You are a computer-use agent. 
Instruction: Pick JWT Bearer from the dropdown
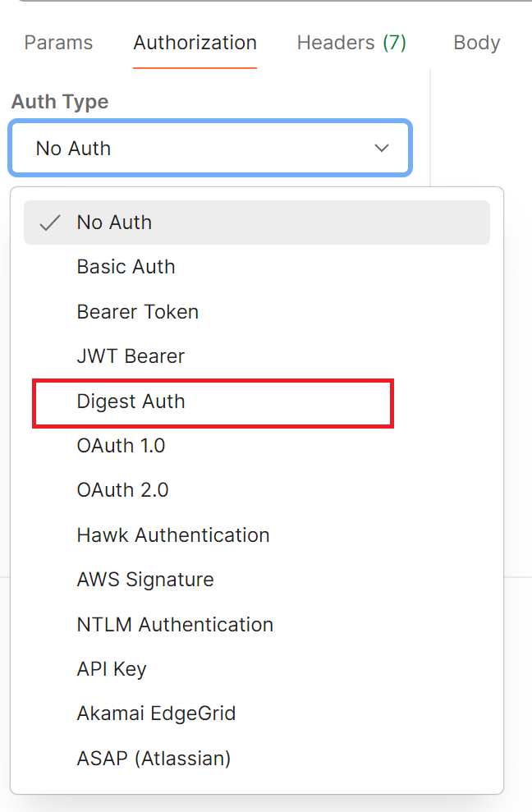point(131,356)
